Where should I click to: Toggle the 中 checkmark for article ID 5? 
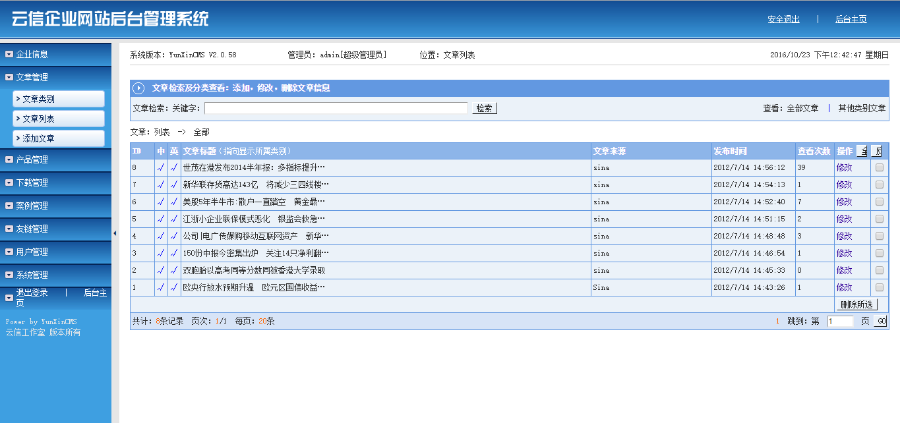tap(161, 219)
